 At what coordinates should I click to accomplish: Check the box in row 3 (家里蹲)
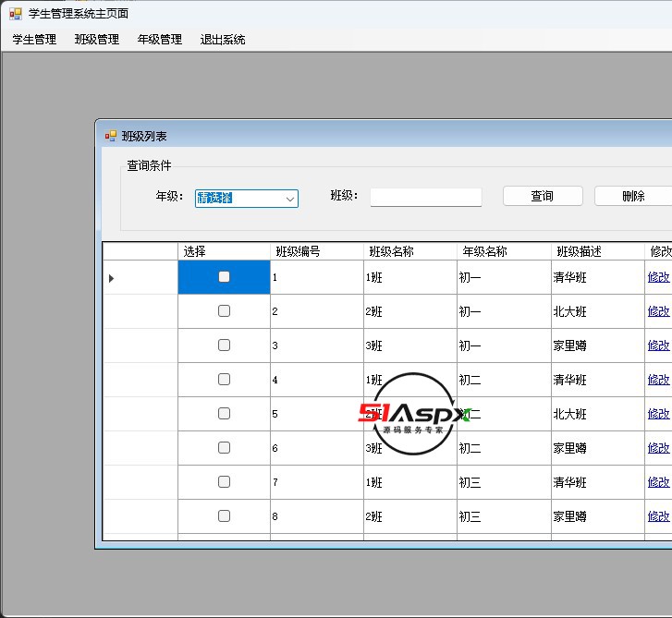tap(224, 345)
